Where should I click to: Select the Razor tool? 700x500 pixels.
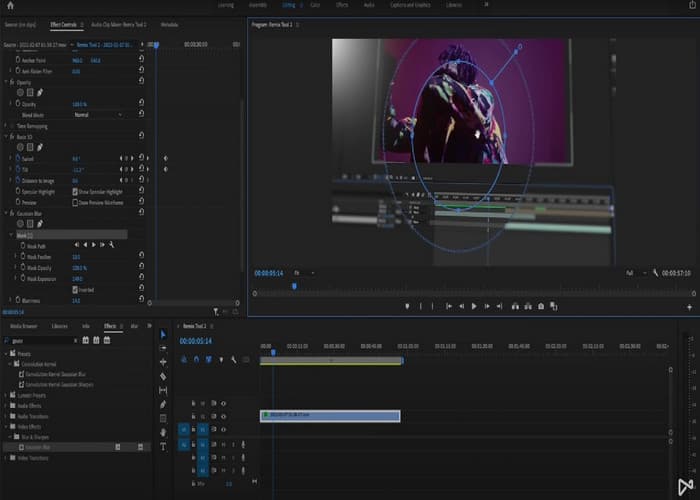point(163,377)
